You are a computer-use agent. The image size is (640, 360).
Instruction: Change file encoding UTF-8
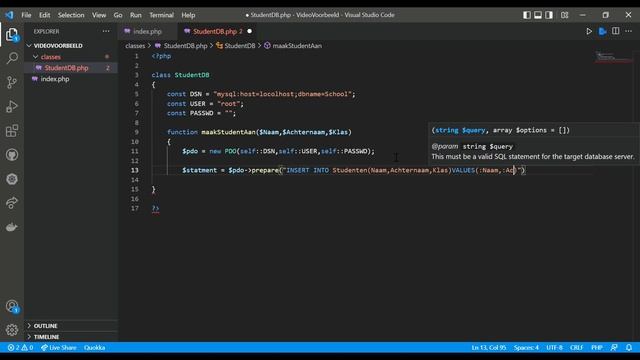[x=554, y=348]
